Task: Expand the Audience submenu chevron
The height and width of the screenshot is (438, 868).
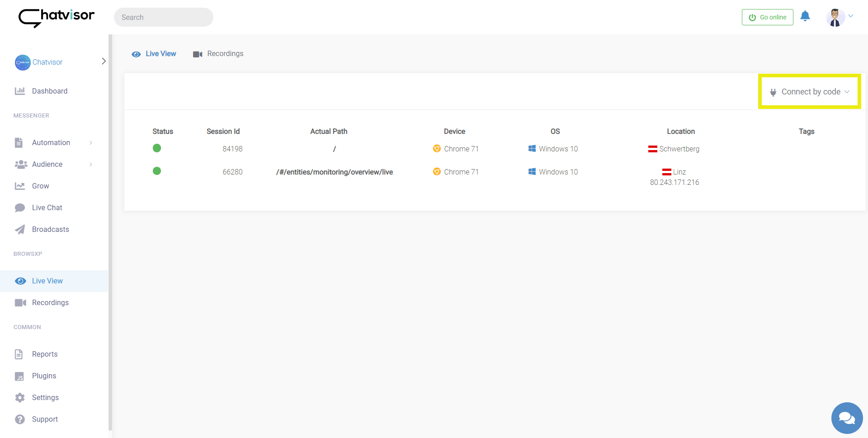Action: click(x=91, y=165)
